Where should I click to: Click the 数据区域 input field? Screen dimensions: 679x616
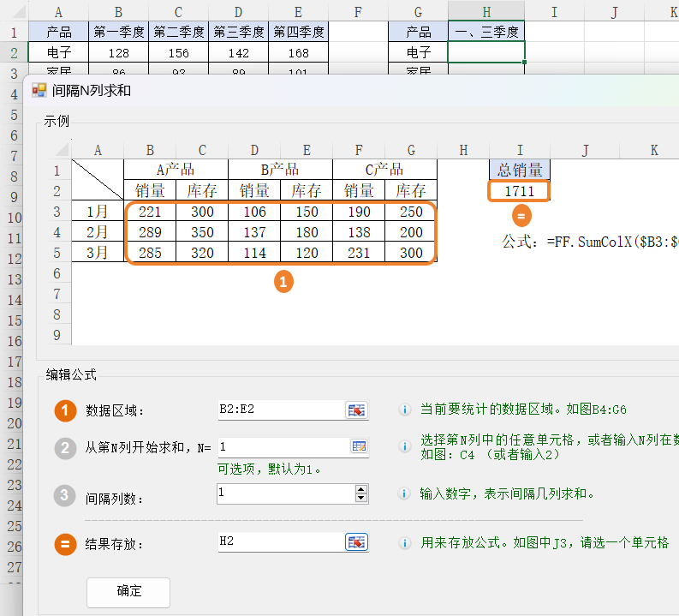280,410
